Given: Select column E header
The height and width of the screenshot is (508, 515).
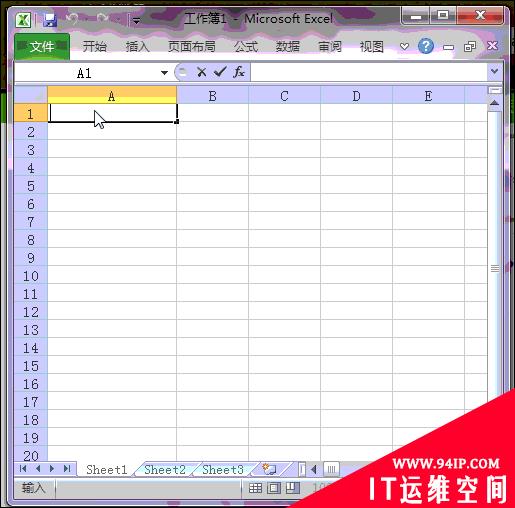Looking at the screenshot, I should coord(428,95).
